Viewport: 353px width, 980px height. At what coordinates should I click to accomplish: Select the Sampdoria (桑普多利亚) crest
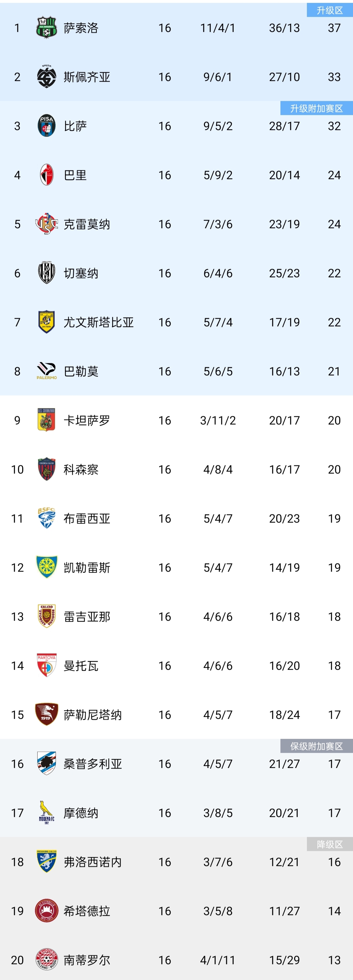(x=46, y=763)
